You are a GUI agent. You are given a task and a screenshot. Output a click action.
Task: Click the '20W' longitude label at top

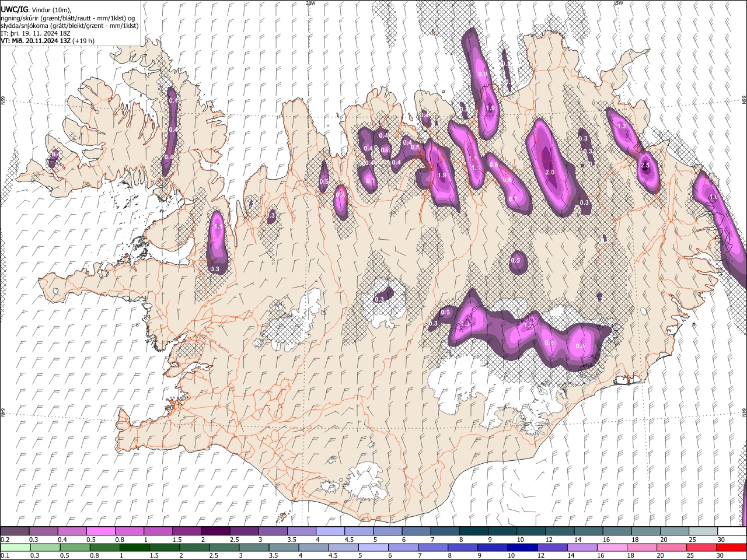pos(310,3)
